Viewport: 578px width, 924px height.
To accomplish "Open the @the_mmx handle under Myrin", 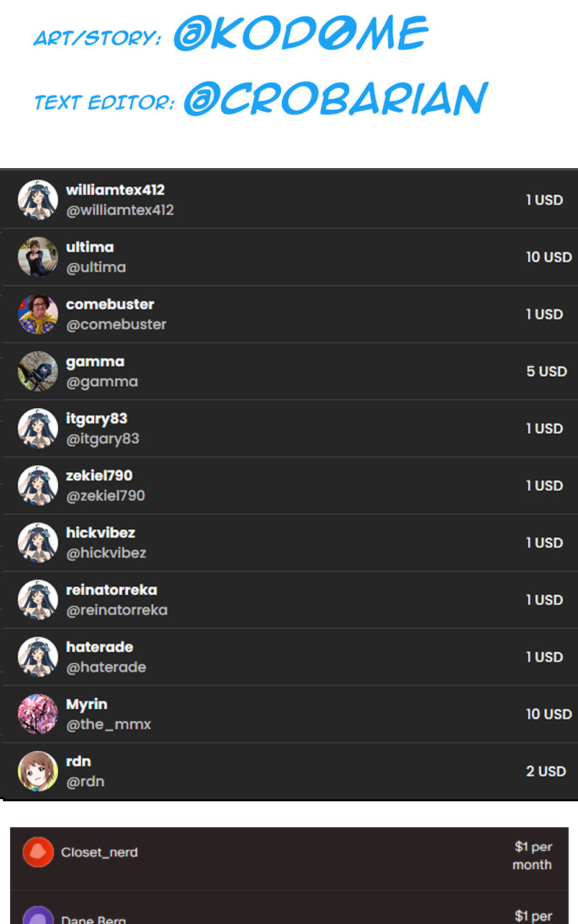I will (108, 724).
